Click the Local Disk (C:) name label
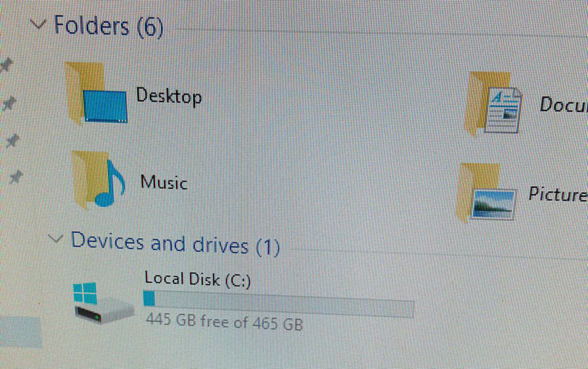 click(x=198, y=280)
